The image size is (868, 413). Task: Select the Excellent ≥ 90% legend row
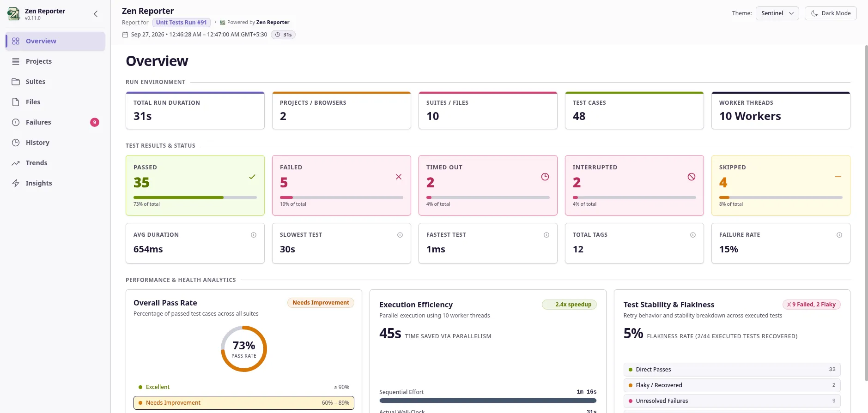tap(244, 387)
